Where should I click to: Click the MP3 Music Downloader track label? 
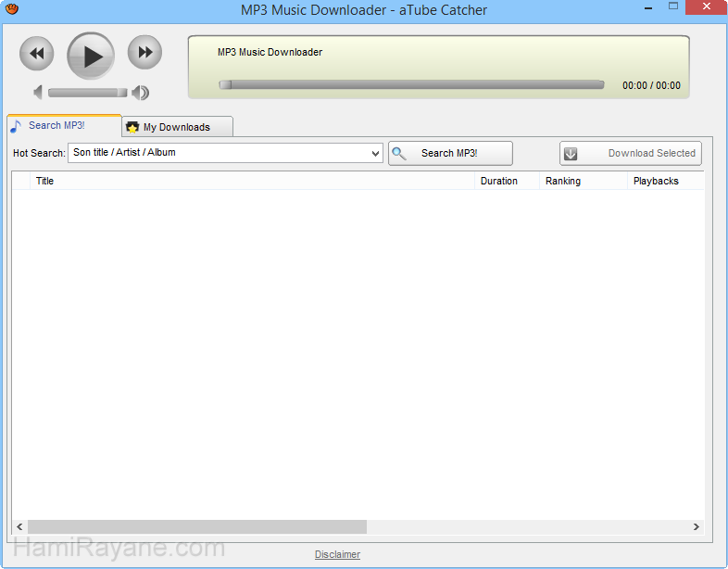pos(270,52)
